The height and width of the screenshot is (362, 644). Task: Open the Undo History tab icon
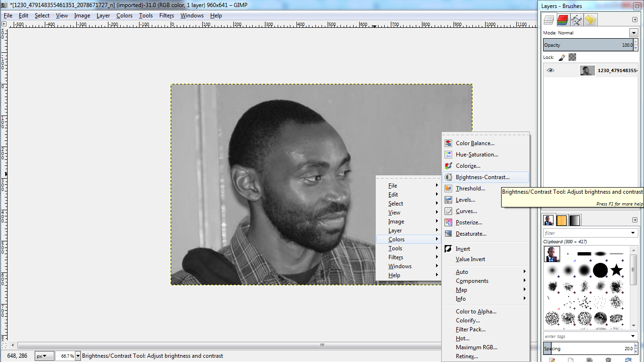tap(590, 20)
